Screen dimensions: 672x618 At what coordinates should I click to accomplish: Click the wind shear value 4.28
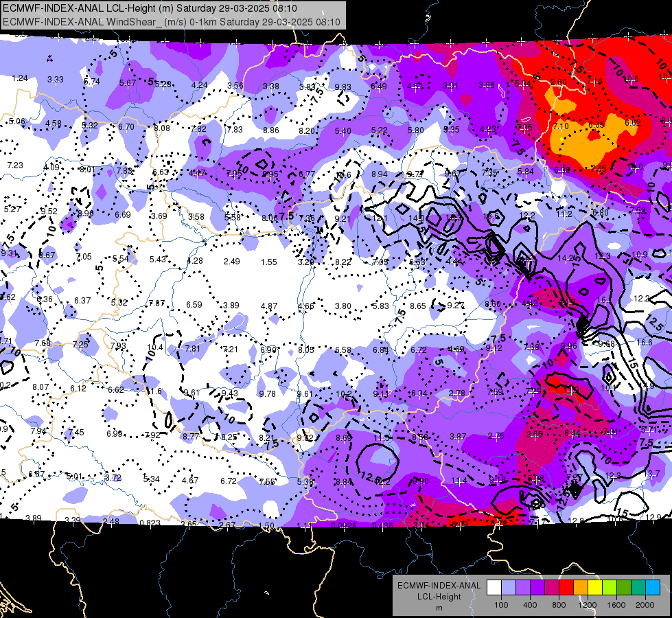click(x=195, y=261)
